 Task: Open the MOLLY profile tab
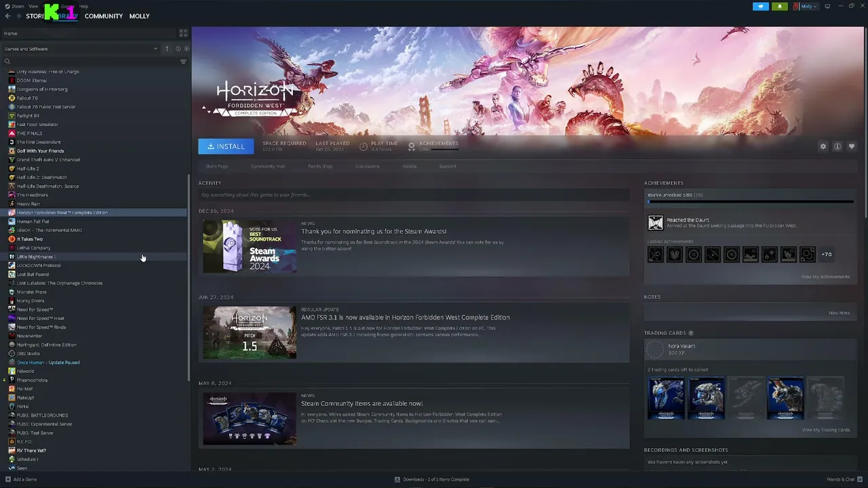pyautogui.click(x=140, y=16)
